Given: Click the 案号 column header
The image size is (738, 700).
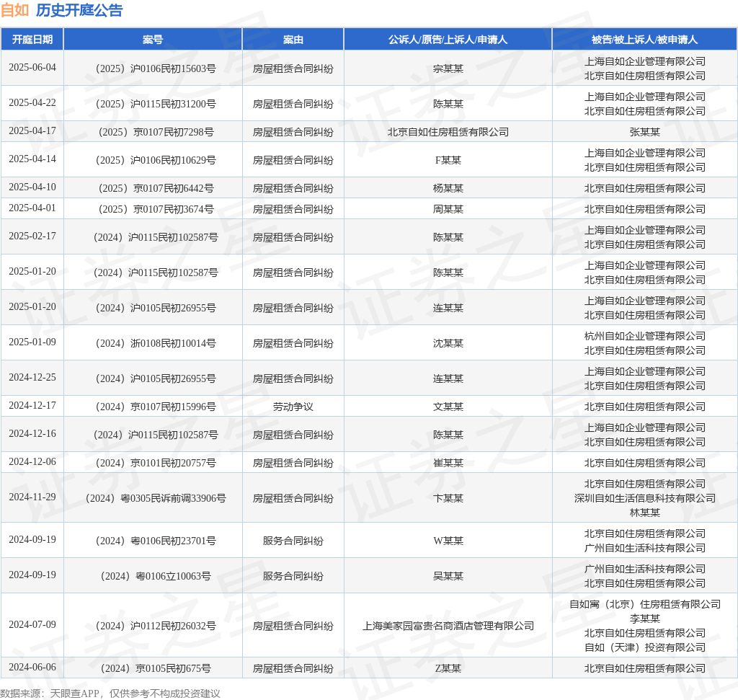Looking at the screenshot, I should pos(153,40).
